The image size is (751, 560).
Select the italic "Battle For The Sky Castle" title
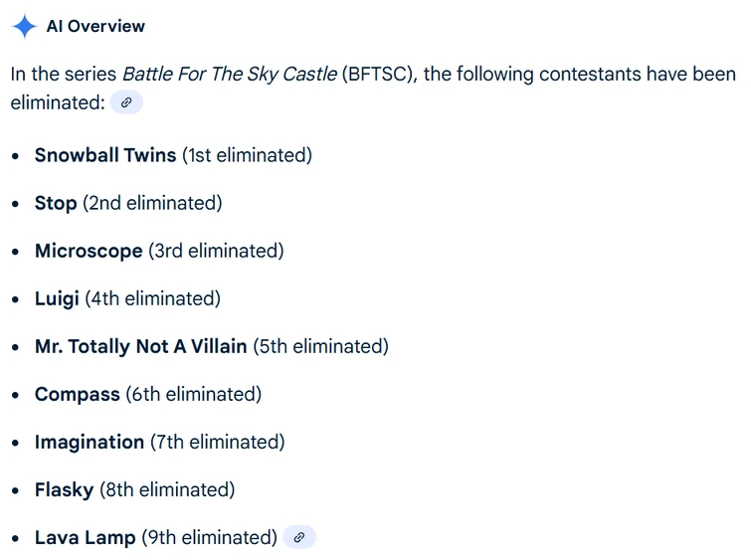[229, 75]
